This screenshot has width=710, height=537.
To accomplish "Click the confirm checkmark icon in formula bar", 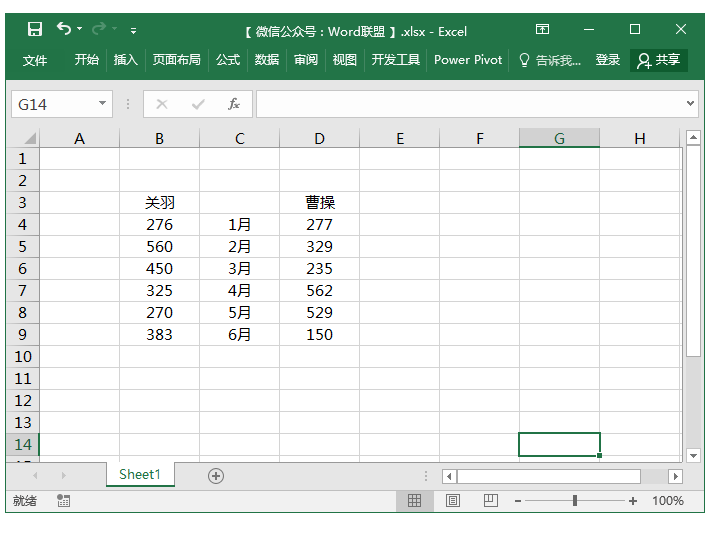I will [198, 105].
